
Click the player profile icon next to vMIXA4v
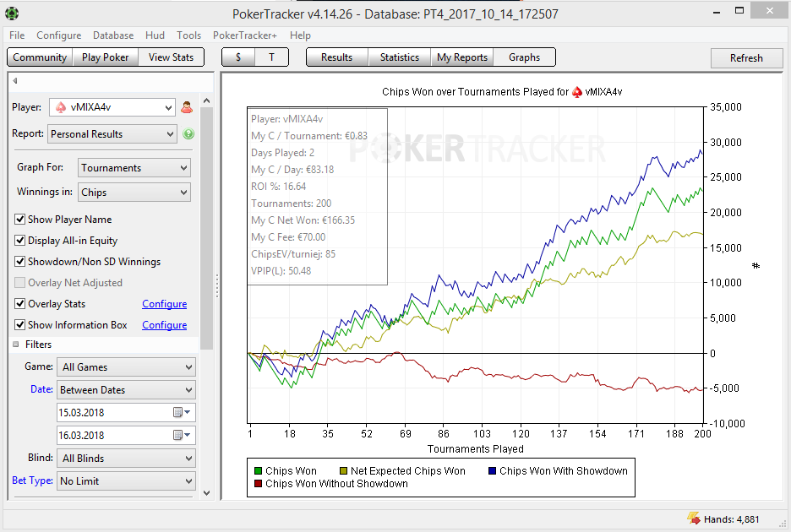tap(187, 107)
